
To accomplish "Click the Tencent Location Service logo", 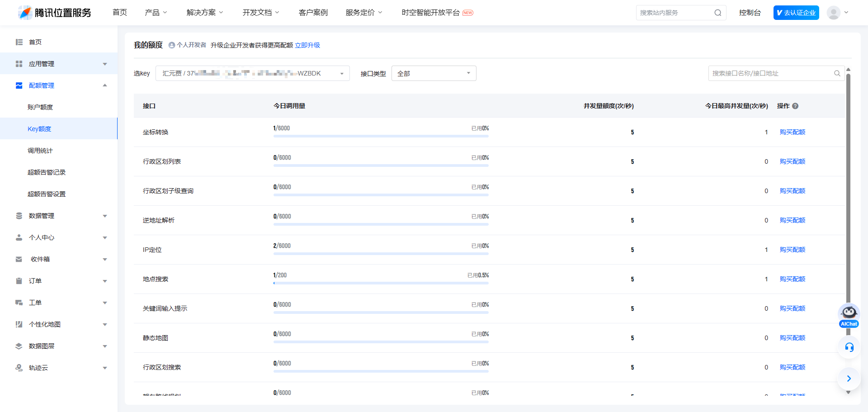I will [55, 13].
